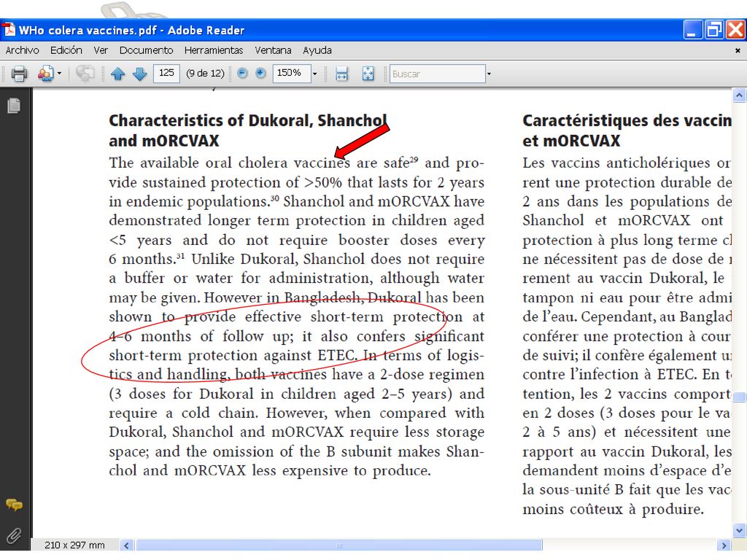This screenshot has width=747, height=560.
Task: Minimize the Adobe Reader window
Action: 693,30
